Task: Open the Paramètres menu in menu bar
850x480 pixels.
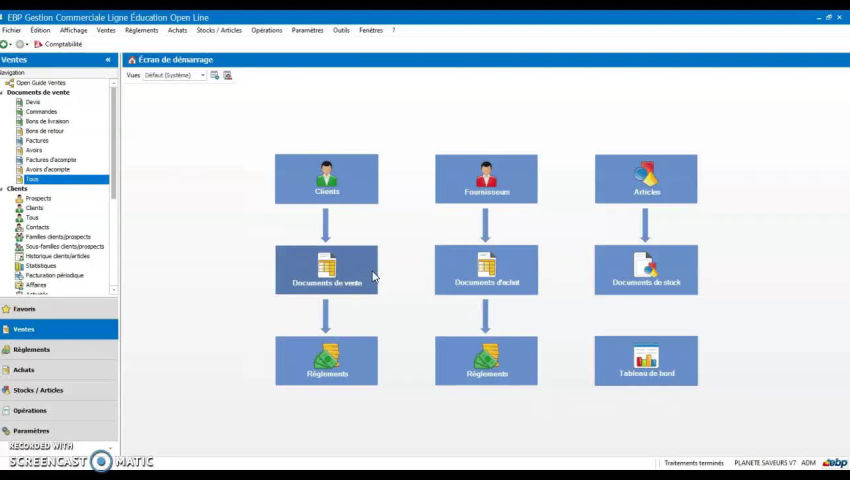Action: point(307,30)
